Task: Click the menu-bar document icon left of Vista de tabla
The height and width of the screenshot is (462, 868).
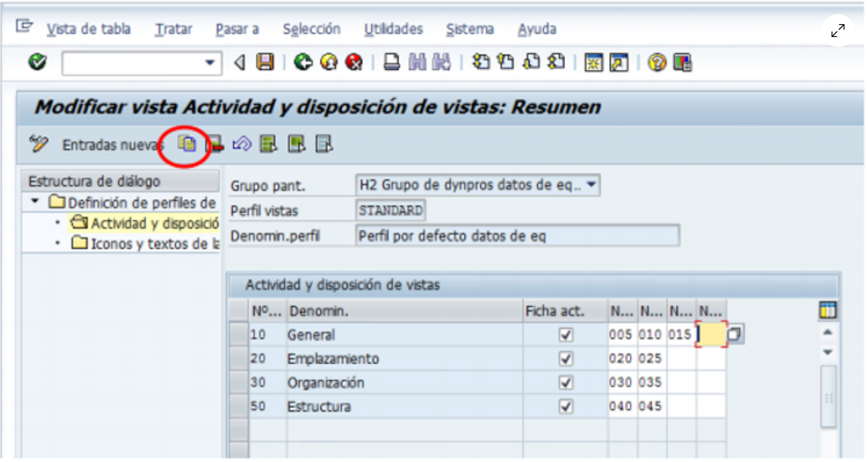Action: point(24,26)
